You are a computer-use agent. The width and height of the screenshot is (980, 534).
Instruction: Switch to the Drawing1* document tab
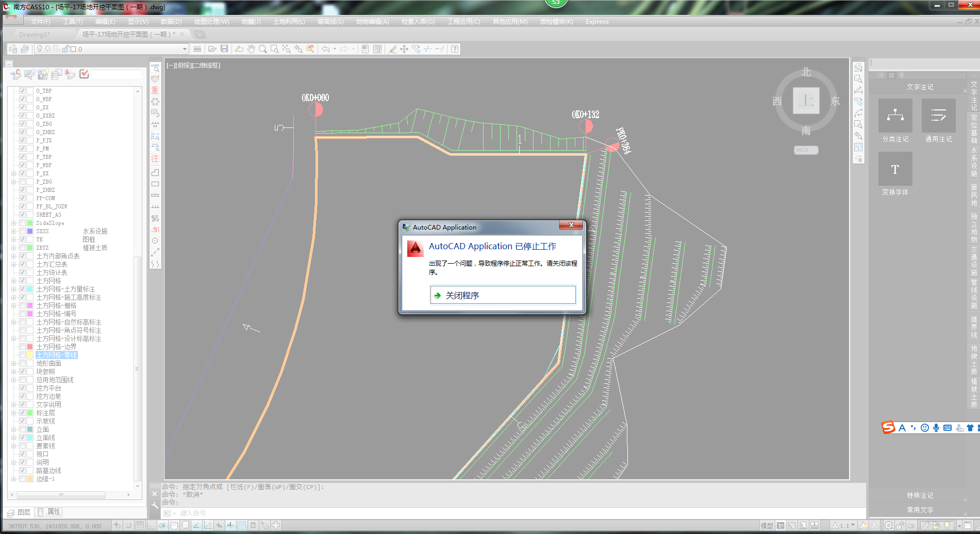35,35
